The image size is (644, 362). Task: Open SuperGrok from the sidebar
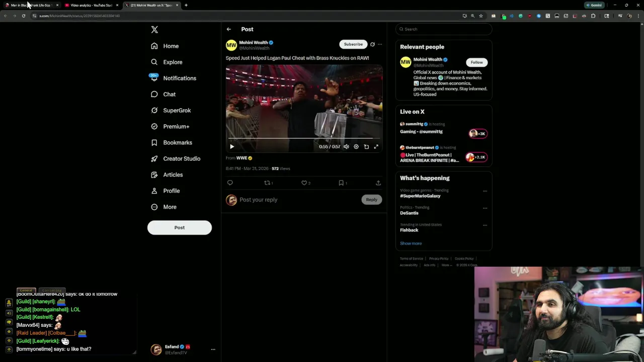[x=171, y=110]
